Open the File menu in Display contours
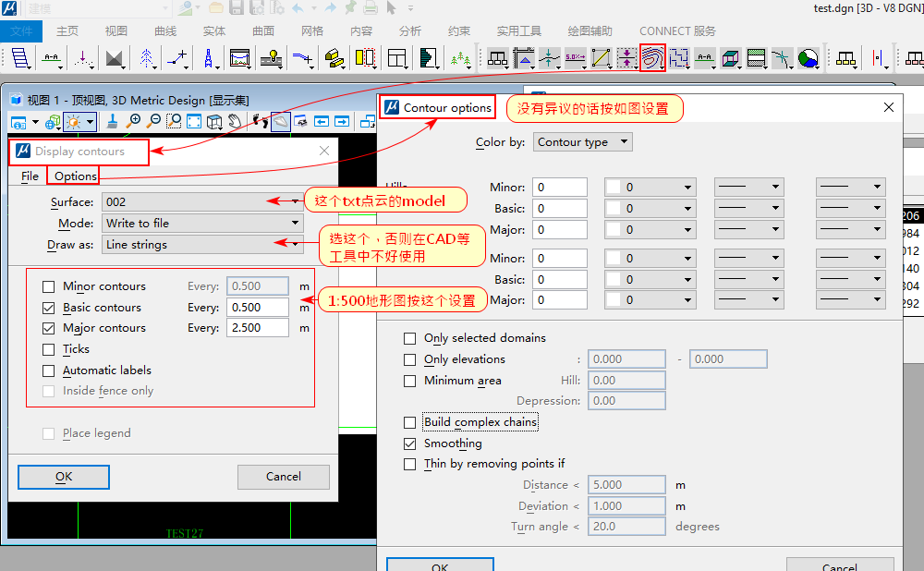Screen dimensions: 924x571 tap(30, 176)
